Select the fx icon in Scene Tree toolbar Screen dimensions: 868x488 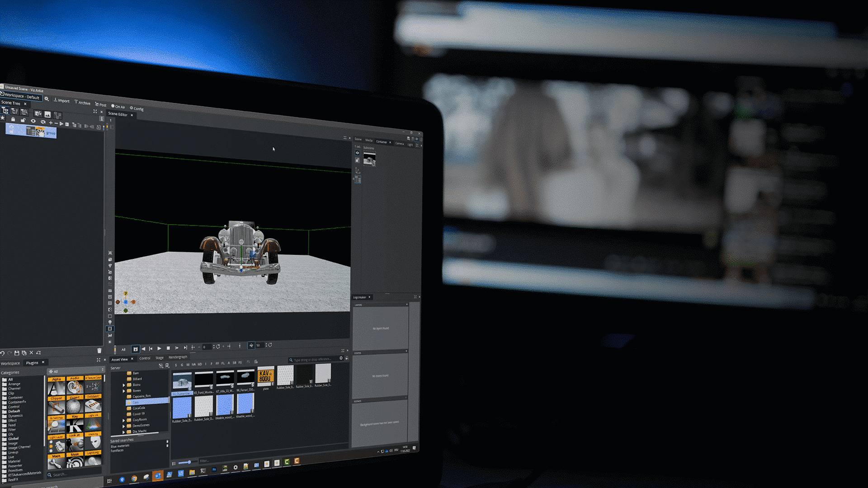click(x=38, y=114)
